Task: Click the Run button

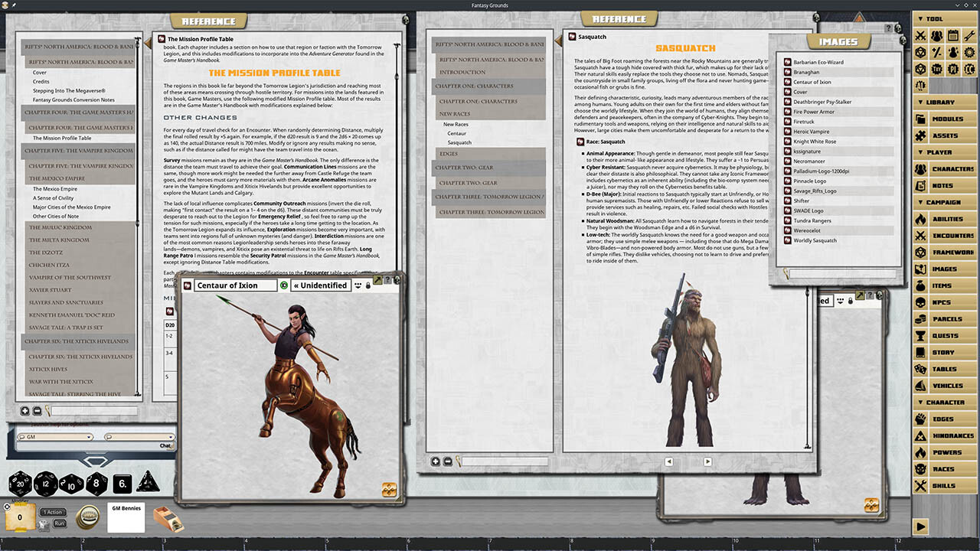Action: 59,523
